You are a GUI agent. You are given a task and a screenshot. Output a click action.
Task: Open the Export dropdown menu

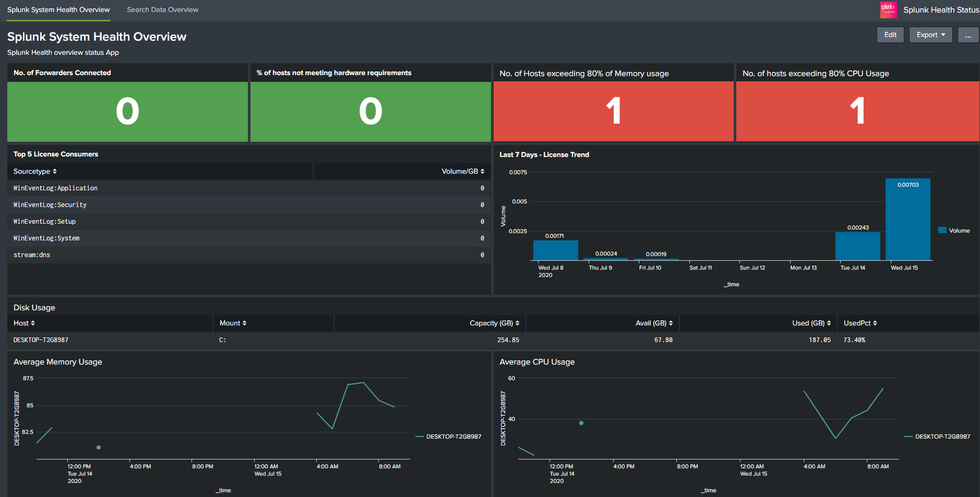(930, 34)
